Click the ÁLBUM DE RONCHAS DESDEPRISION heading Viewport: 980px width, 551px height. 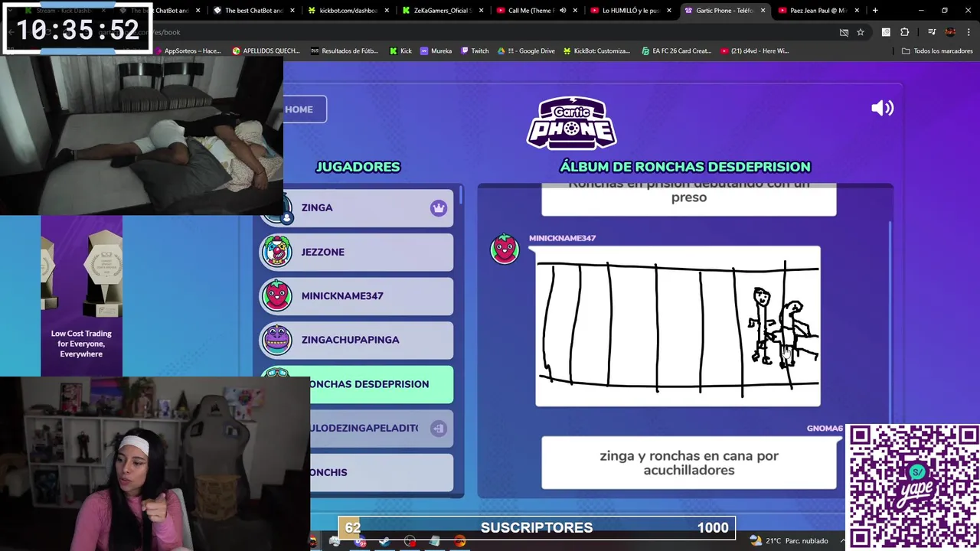(684, 167)
